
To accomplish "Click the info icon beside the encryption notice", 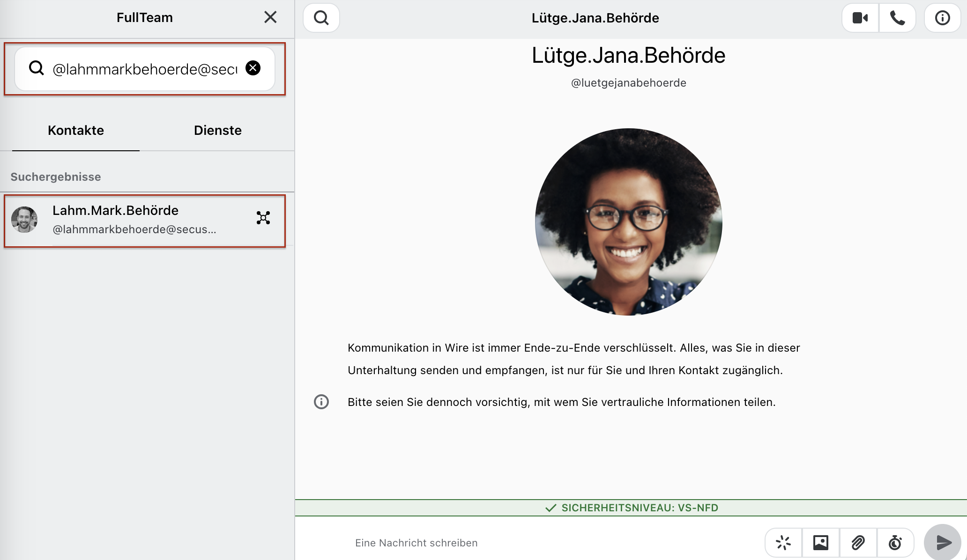I will [x=321, y=402].
